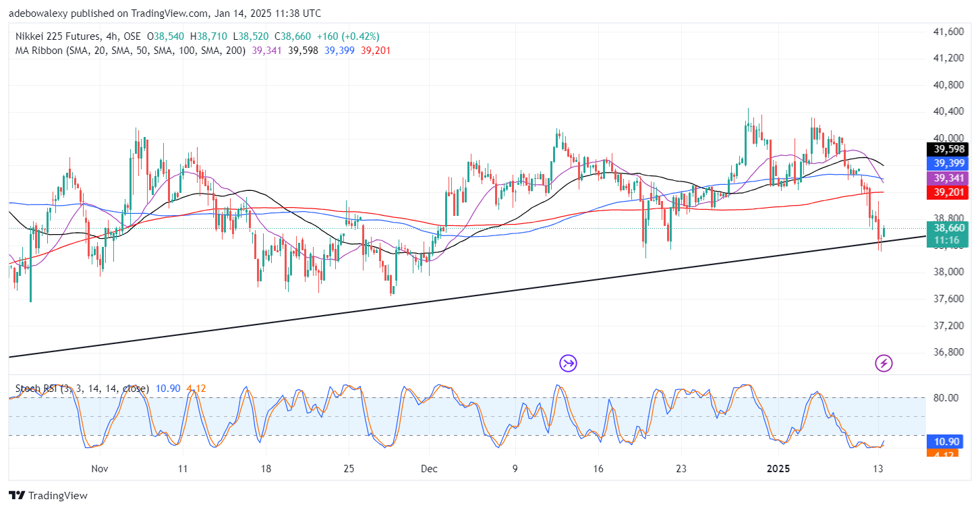This screenshot has width=980, height=510.
Task: Click the 16 date label on time axis
Action: tap(598, 468)
